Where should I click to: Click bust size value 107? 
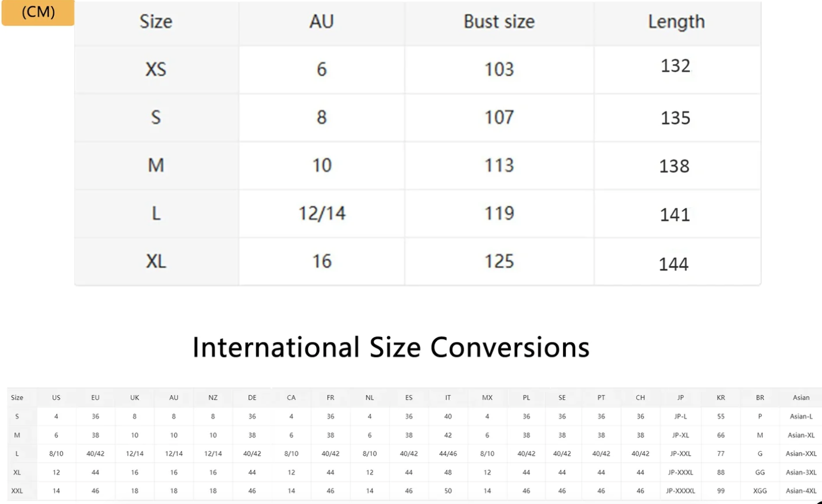pos(499,118)
